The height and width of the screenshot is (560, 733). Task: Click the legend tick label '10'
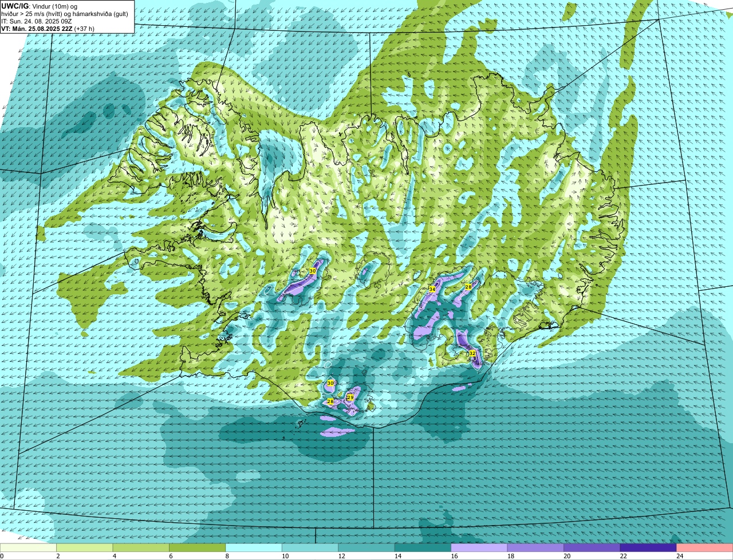[285, 556]
